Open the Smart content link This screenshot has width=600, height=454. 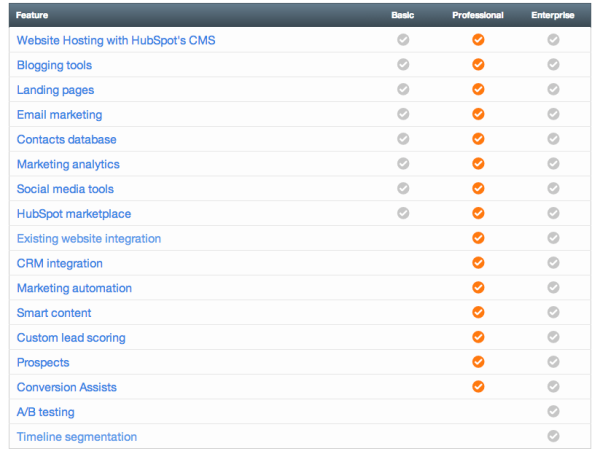pyautogui.click(x=54, y=313)
